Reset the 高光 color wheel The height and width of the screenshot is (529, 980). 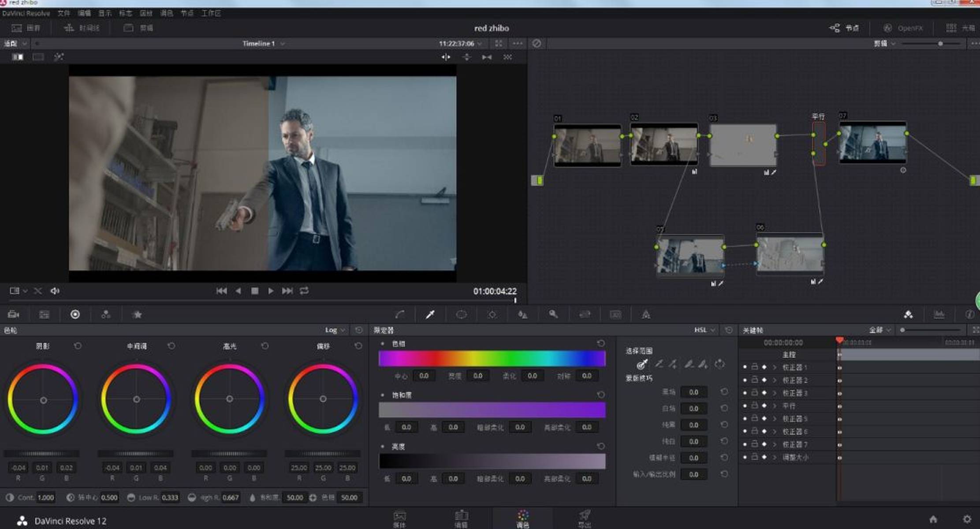(x=265, y=346)
